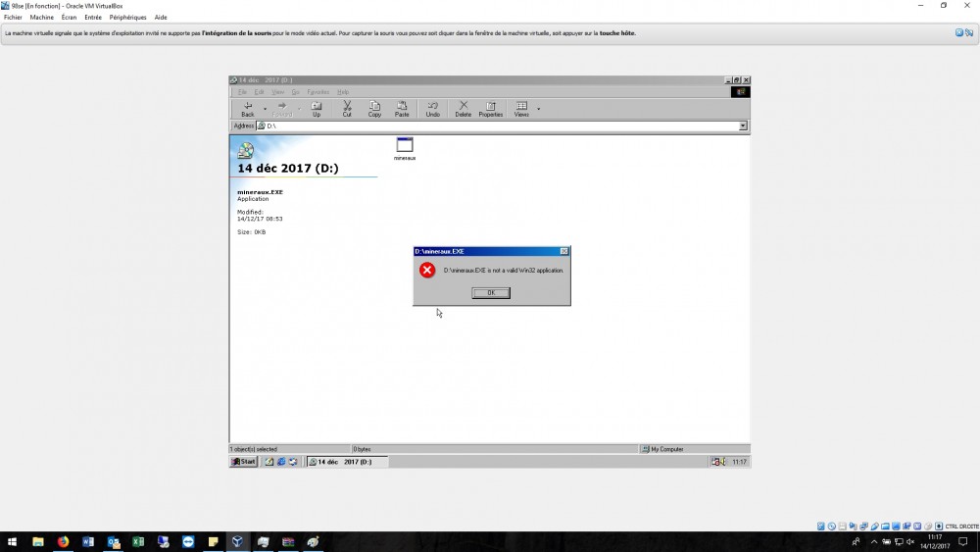Screen dimensions: 980x552
Task: Open the Help menu in Explorer
Action: [x=342, y=92]
